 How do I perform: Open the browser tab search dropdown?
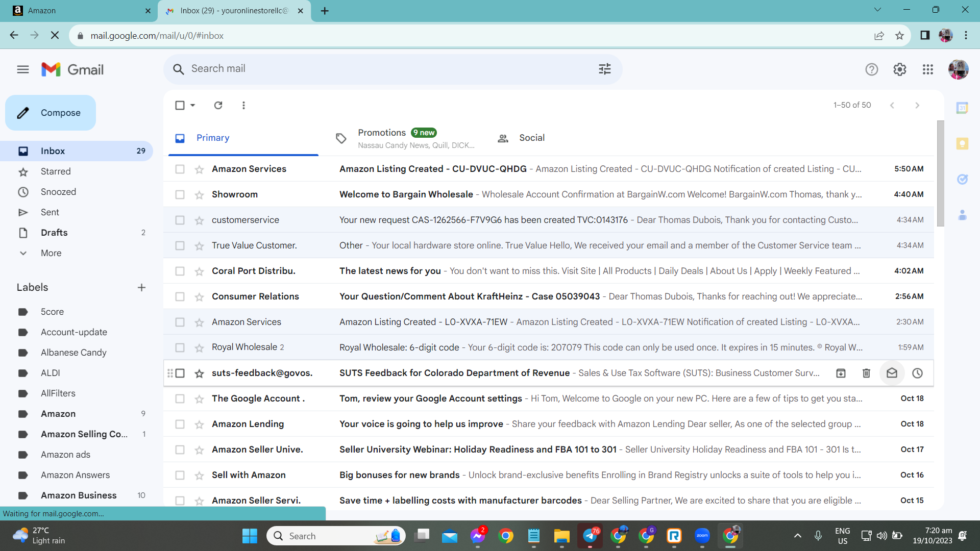pyautogui.click(x=877, y=10)
